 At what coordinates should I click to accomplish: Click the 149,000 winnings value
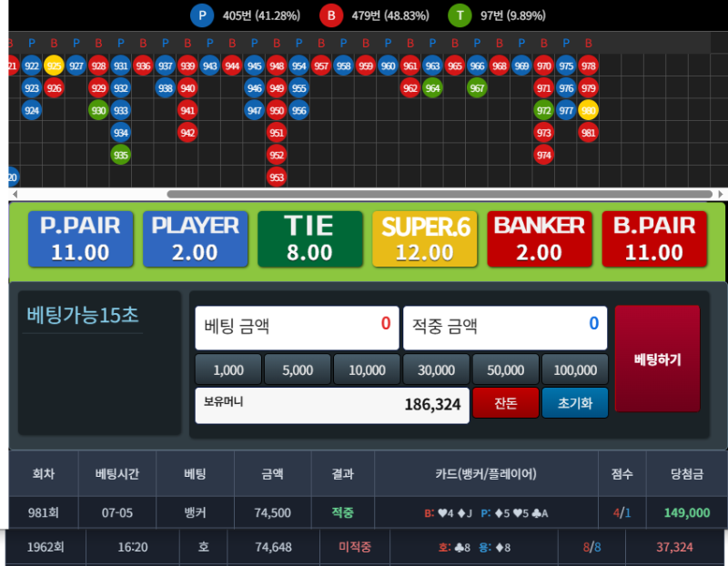click(x=687, y=512)
